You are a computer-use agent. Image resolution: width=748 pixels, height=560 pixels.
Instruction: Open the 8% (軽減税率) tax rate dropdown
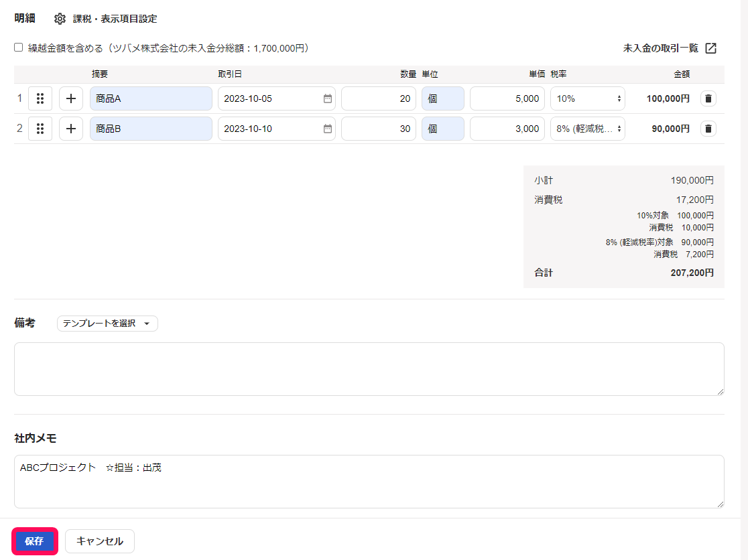(588, 129)
